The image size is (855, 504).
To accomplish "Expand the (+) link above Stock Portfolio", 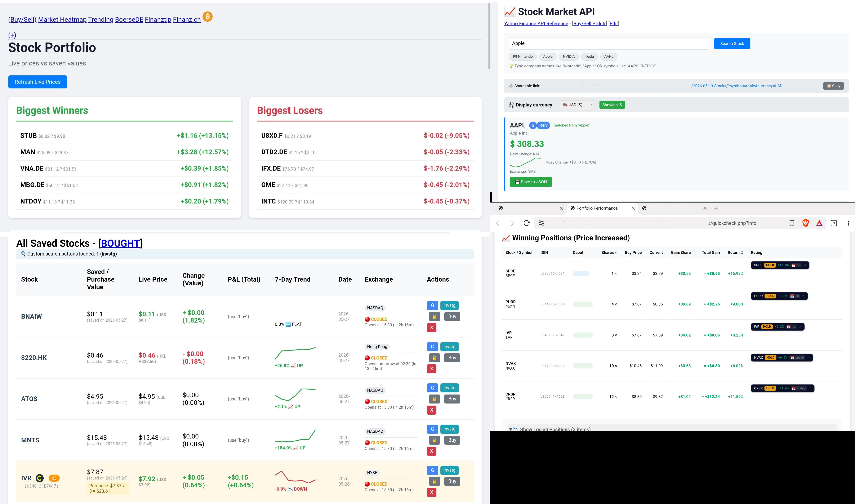I will click(x=12, y=35).
